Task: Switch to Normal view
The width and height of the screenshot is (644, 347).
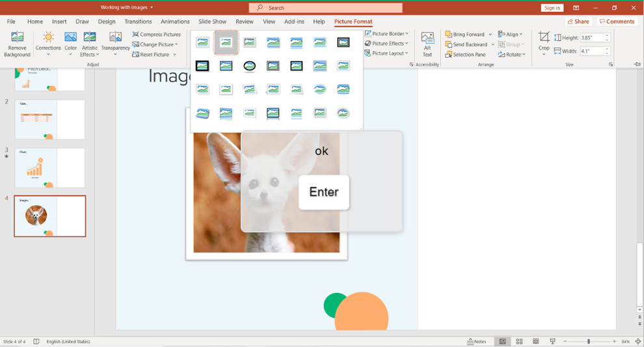Action: click(502, 342)
